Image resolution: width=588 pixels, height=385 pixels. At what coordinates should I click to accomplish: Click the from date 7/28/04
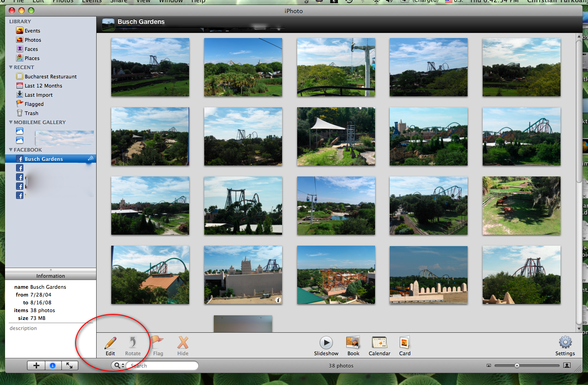pos(41,295)
